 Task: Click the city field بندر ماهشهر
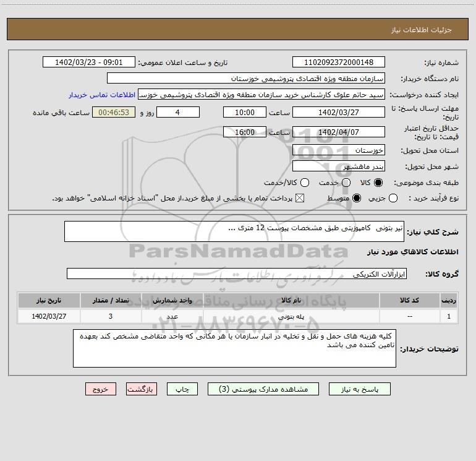coord(339,166)
